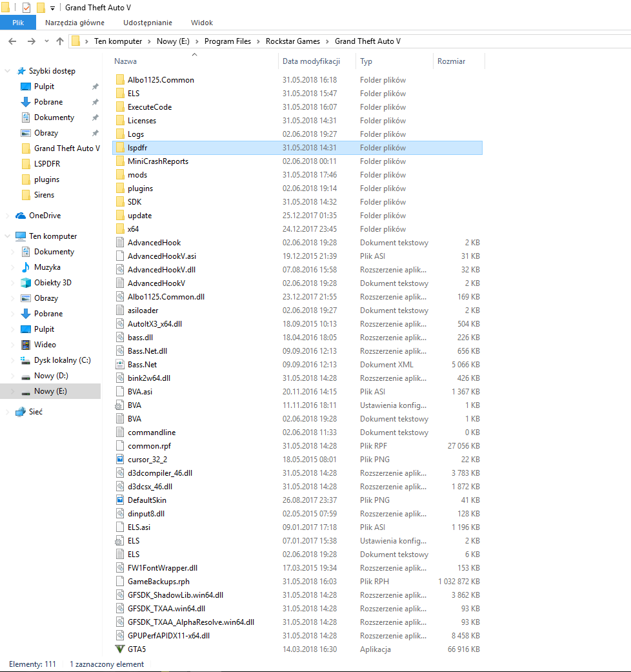Select the plugins folder in file list
The width and height of the screenshot is (631, 672).
tap(140, 188)
